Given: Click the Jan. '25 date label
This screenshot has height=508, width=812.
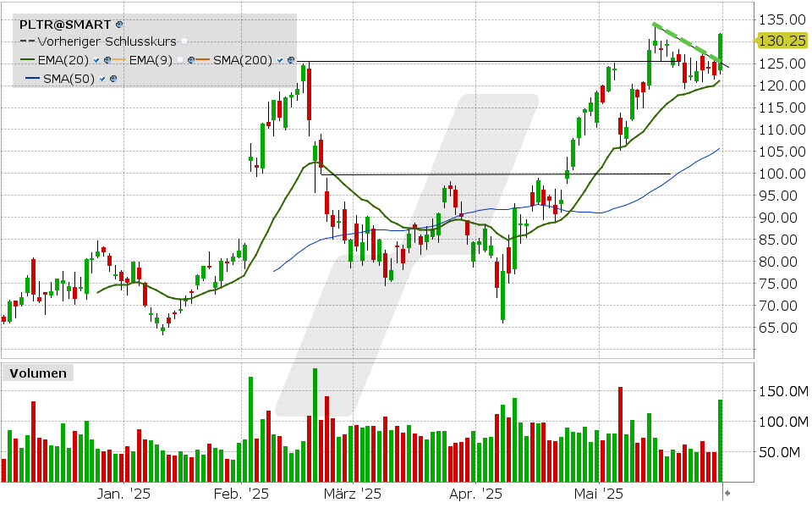Looking at the screenshot, I should (x=123, y=494).
